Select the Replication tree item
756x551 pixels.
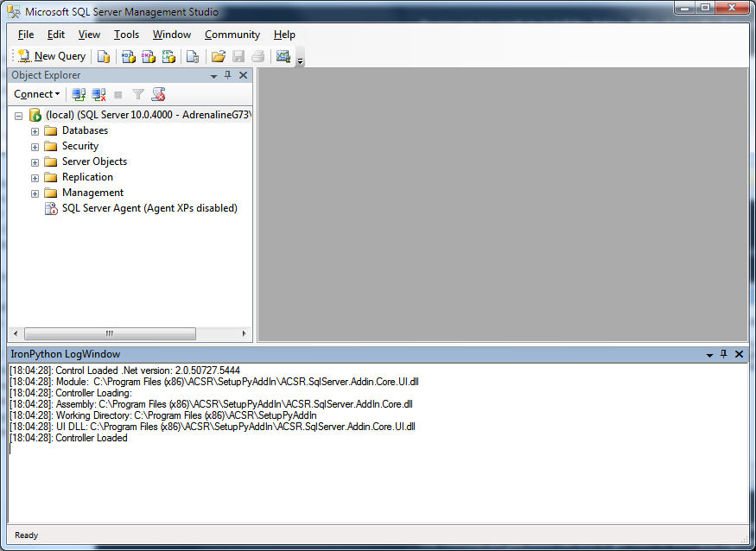pos(87,177)
